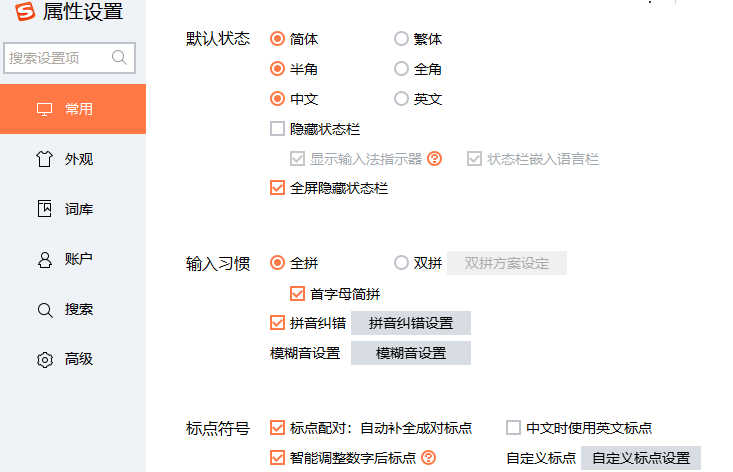Uncheck the 全屏隐藏状态栏 option
This screenshot has height=472, width=733.
(x=278, y=187)
